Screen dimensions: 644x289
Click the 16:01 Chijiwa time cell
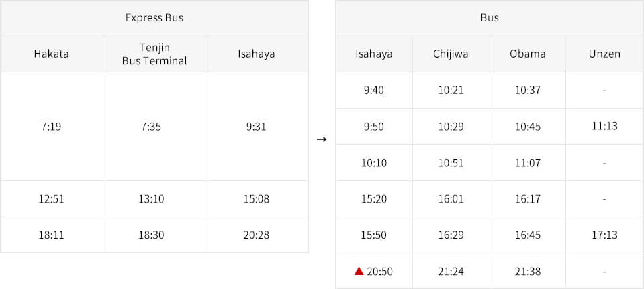click(x=451, y=199)
